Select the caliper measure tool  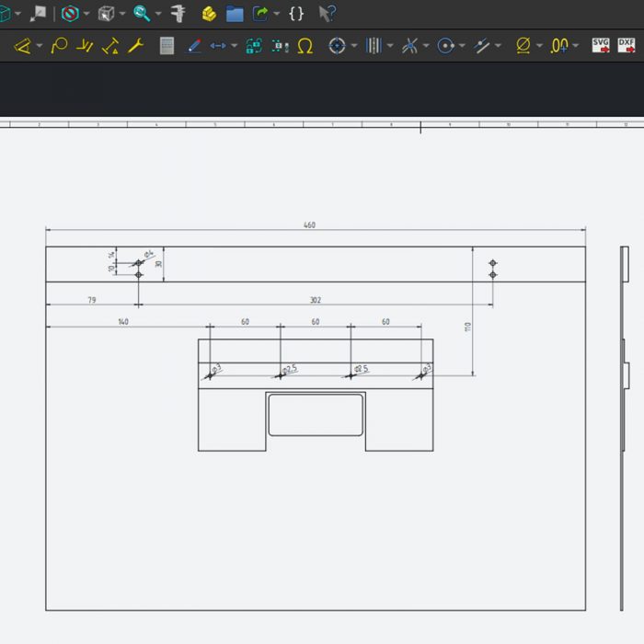[x=178, y=14]
